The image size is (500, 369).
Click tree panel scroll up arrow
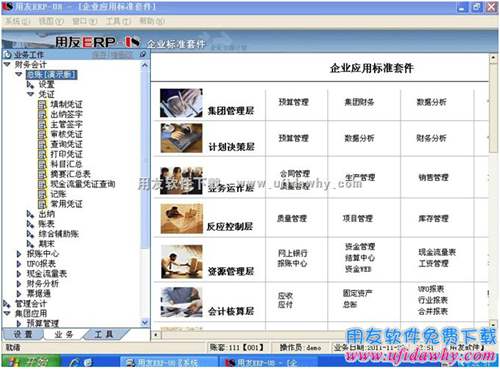click(x=145, y=65)
